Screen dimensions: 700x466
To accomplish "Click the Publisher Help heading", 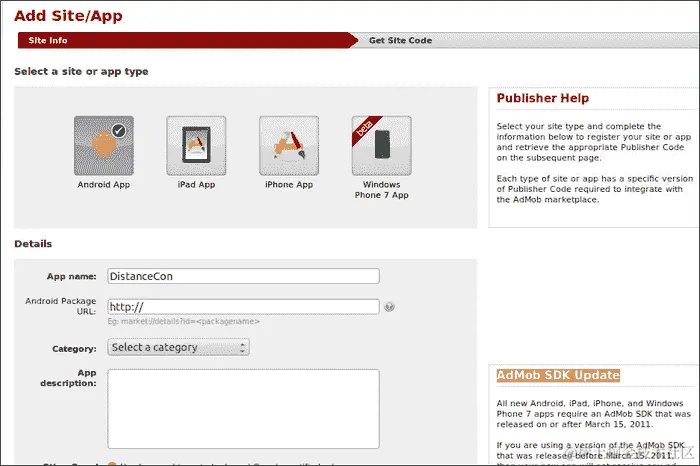I will pyautogui.click(x=543, y=98).
